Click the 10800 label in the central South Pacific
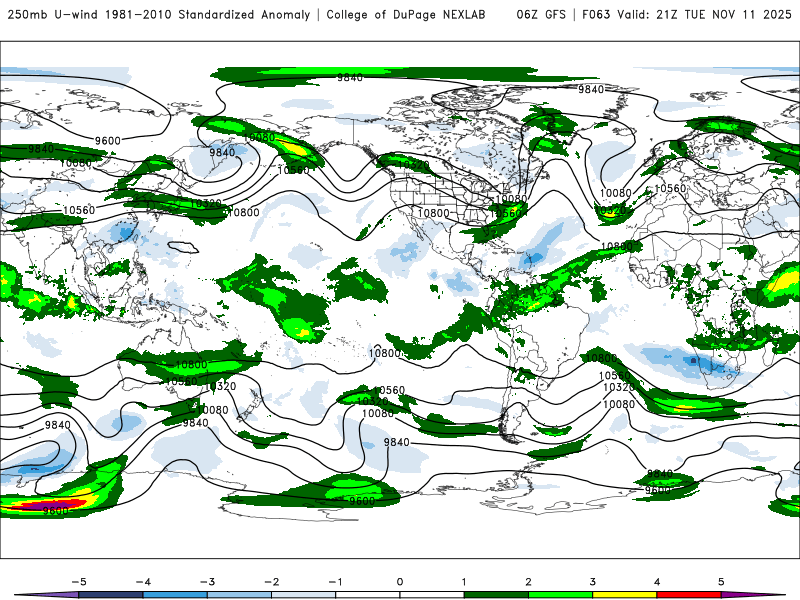The width and height of the screenshot is (800, 600). [x=385, y=353]
